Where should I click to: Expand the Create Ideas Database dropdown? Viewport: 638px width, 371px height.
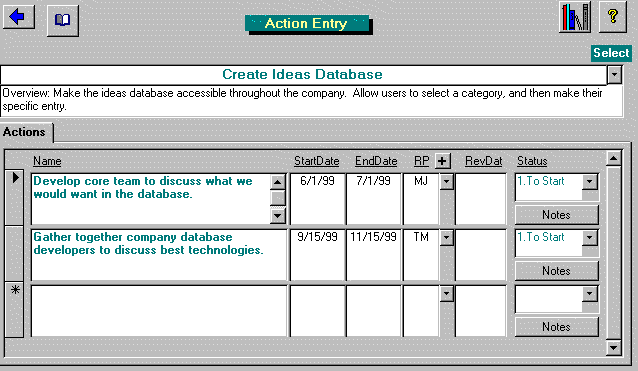tap(614, 75)
